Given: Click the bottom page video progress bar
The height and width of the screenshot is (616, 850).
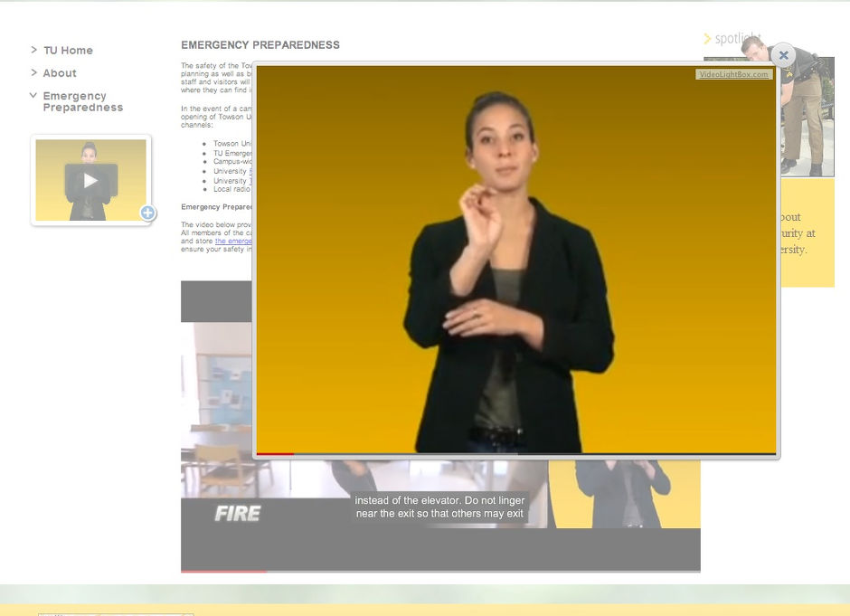Looking at the screenshot, I should 407,570.
